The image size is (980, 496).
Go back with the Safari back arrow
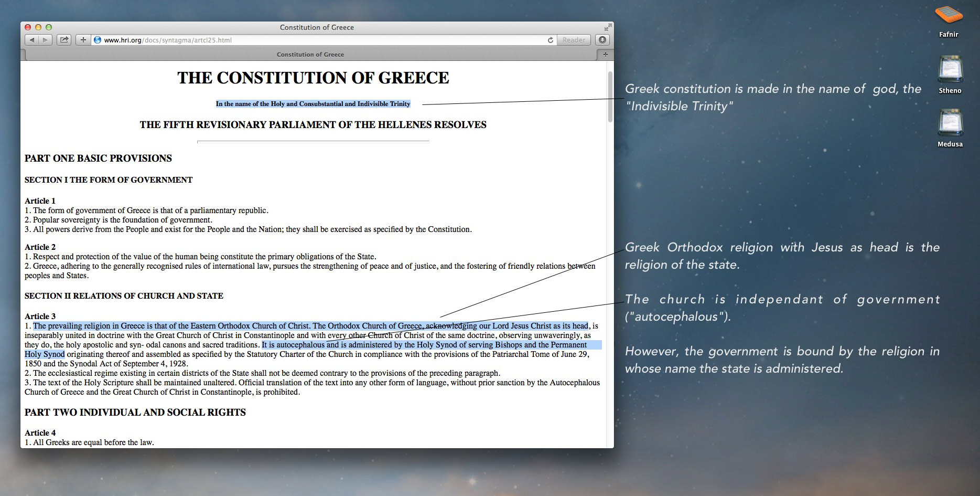tap(32, 40)
